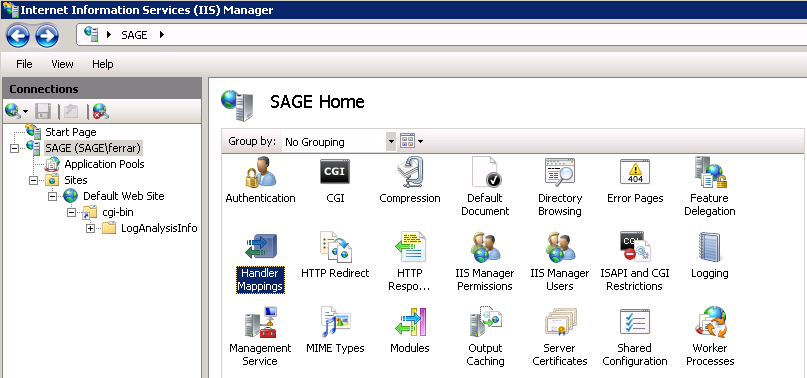Collapse the Sites tree node
This screenshot has width=807, height=378.
click(x=33, y=180)
